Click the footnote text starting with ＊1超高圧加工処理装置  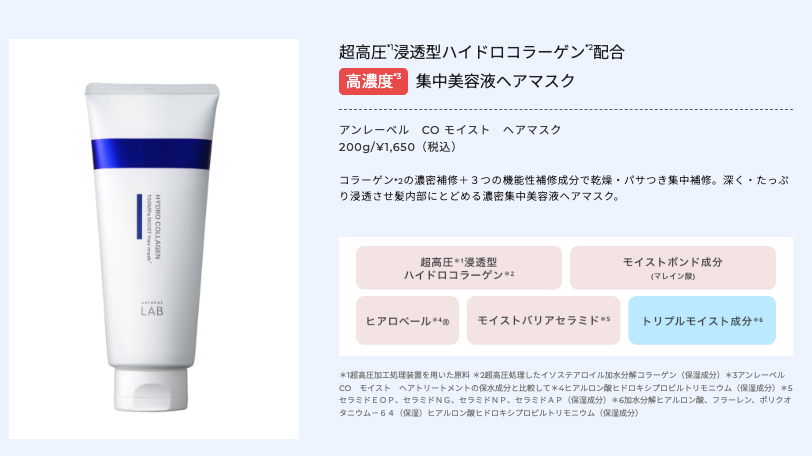[566, 394]
